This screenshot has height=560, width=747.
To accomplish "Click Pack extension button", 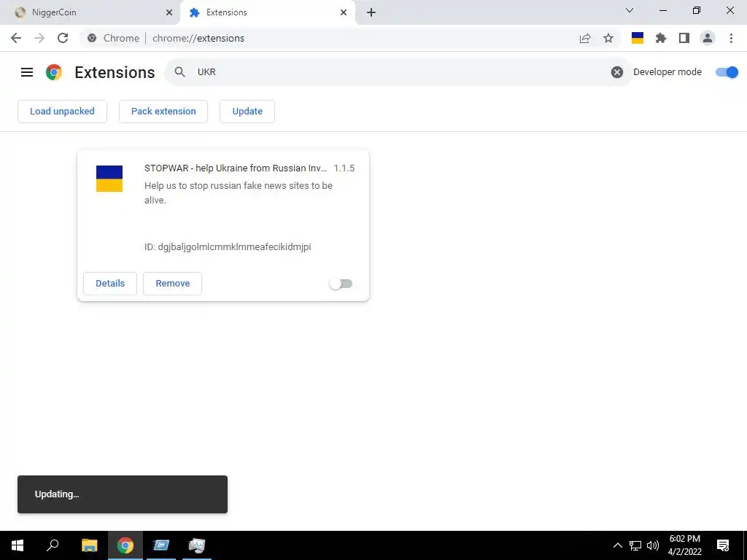I will 163,112.
